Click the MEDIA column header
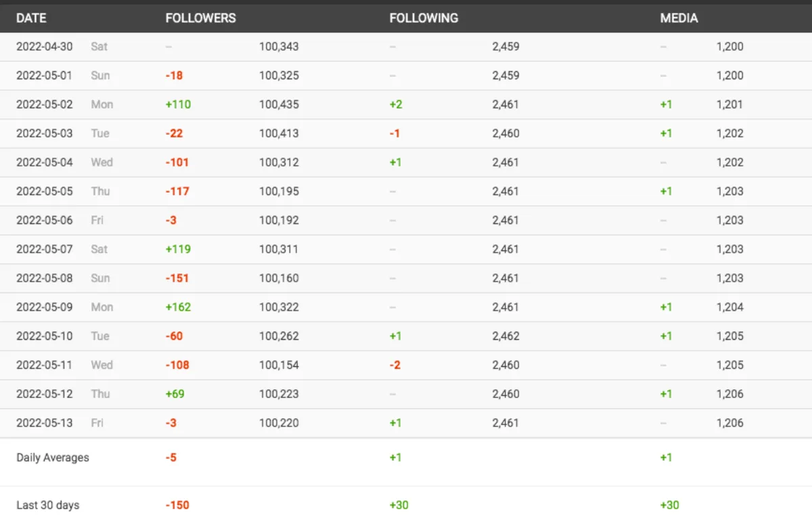Screen dimensions: 812x524 [679, 18]
